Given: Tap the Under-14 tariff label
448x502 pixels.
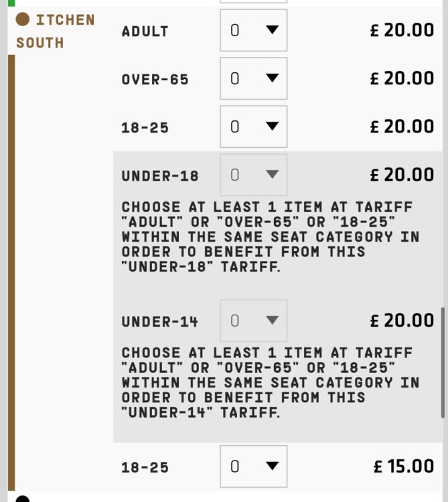Looking at the screenshot, I should [x=160, y=321].
